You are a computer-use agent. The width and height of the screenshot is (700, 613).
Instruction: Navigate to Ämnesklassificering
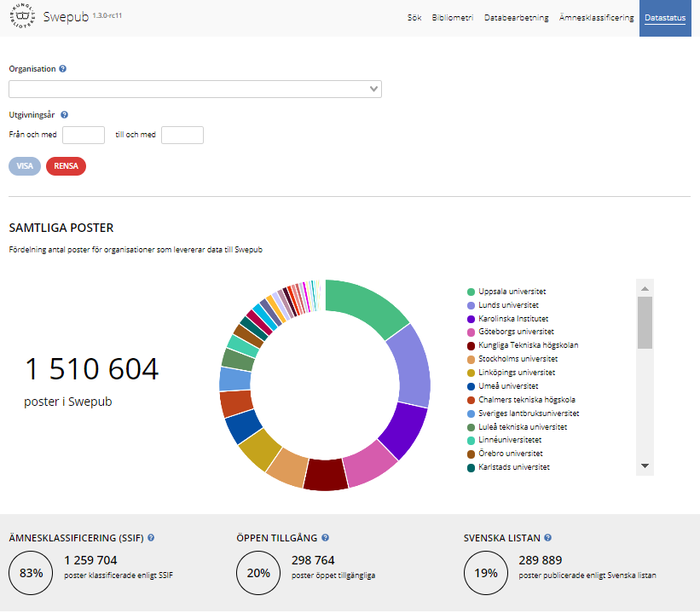pos(597,18)
